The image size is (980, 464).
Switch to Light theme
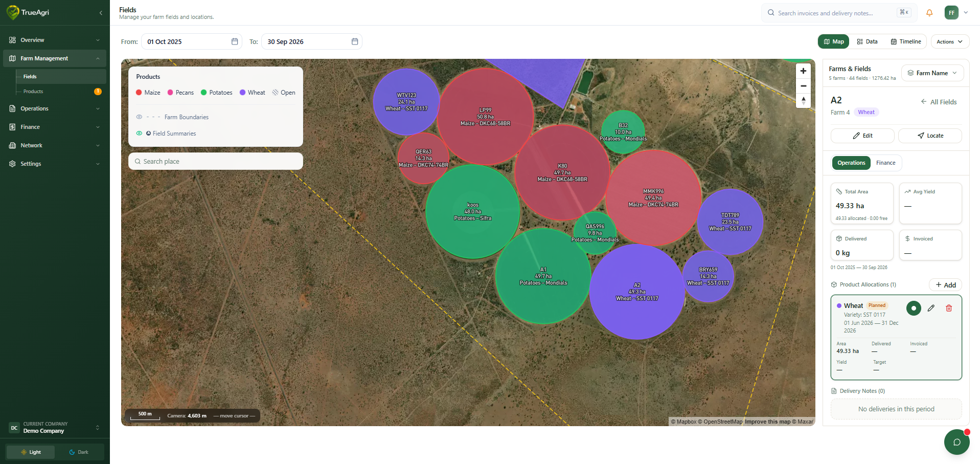pos(31,452)
